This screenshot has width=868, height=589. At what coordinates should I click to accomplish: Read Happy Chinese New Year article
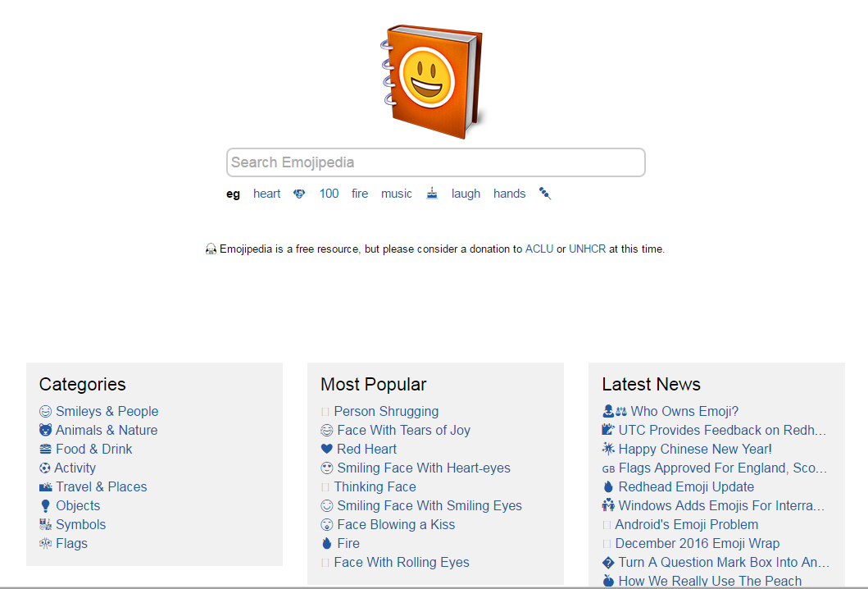pyautogui.click(x=695, y=450)
